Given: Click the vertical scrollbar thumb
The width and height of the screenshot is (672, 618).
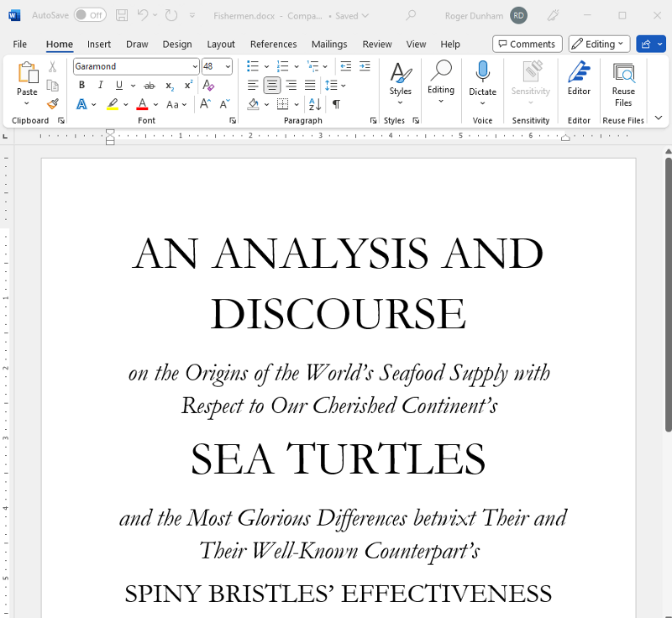Looking at the screenshot, I should 668,294.
